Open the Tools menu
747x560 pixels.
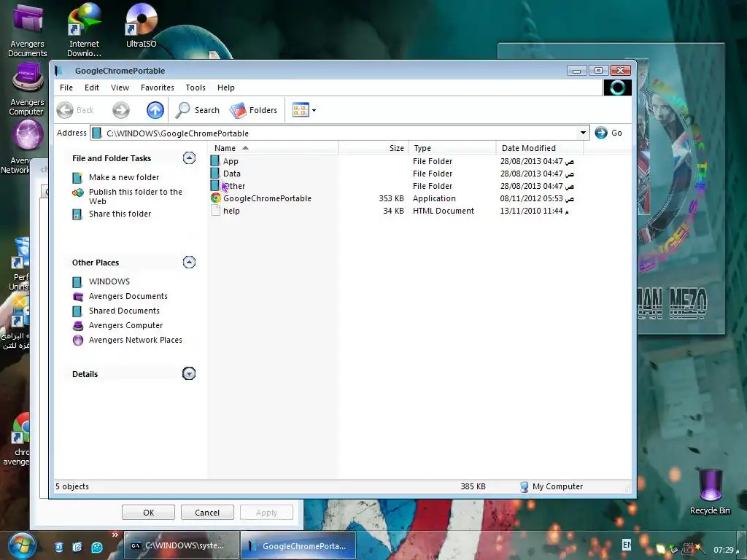coord(196,87)
